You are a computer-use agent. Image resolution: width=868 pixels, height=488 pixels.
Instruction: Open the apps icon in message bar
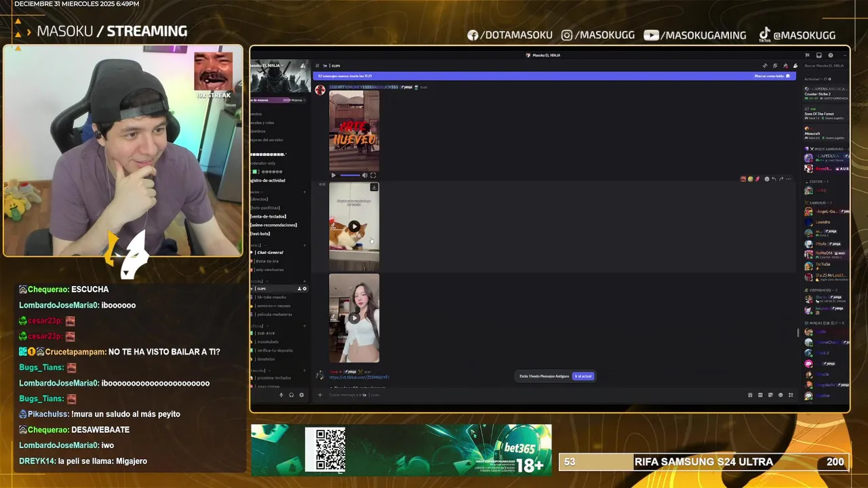click(791, 395)
